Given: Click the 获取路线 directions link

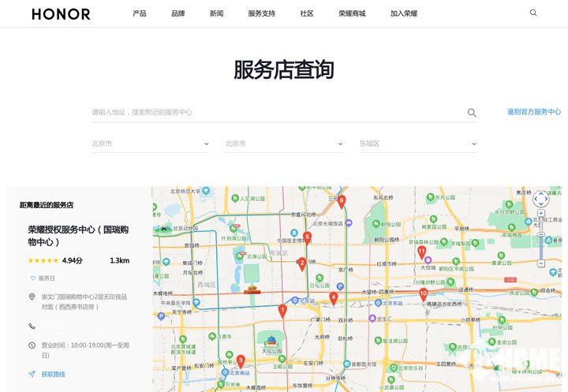Looking at the screenshot, I should click(x=53, y=374).
